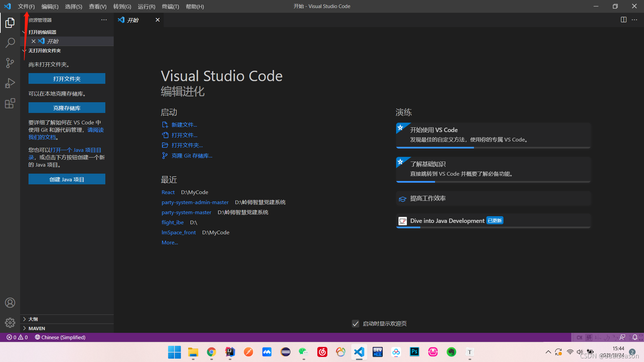Open recent project flight_ibe
Screen dimensions: 644x362
coord(172,222)
